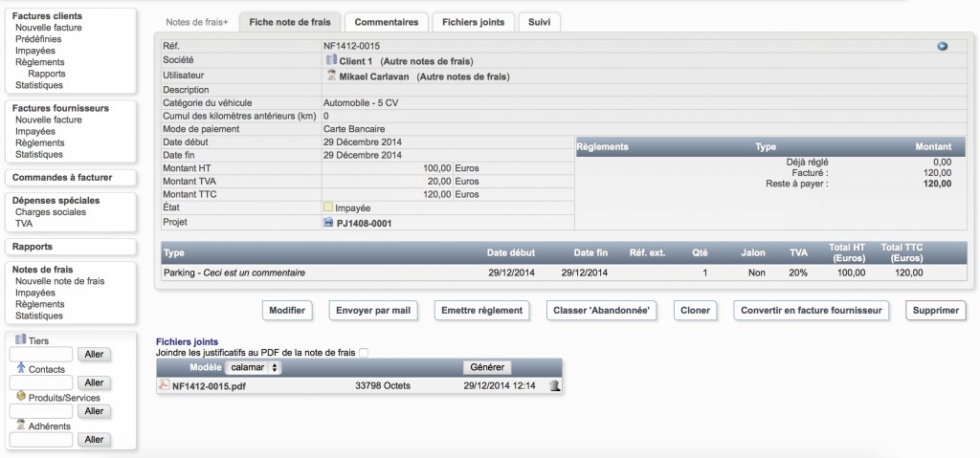Delete NF1412-0015.pdf using the trash icon
This screenshot has height=458, width=980.
click(554, 386)
